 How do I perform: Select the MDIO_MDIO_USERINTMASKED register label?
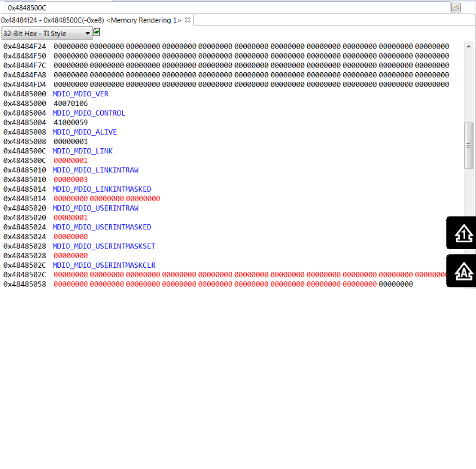[102, 227]
